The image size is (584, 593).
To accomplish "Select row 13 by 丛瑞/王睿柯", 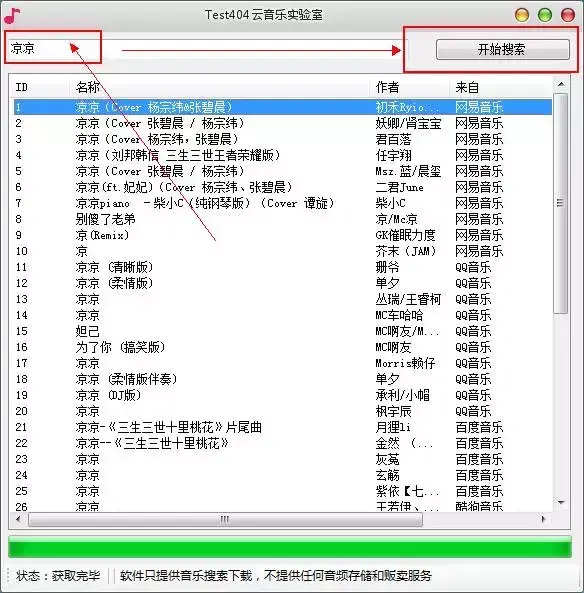I will (x=283, y=299).
